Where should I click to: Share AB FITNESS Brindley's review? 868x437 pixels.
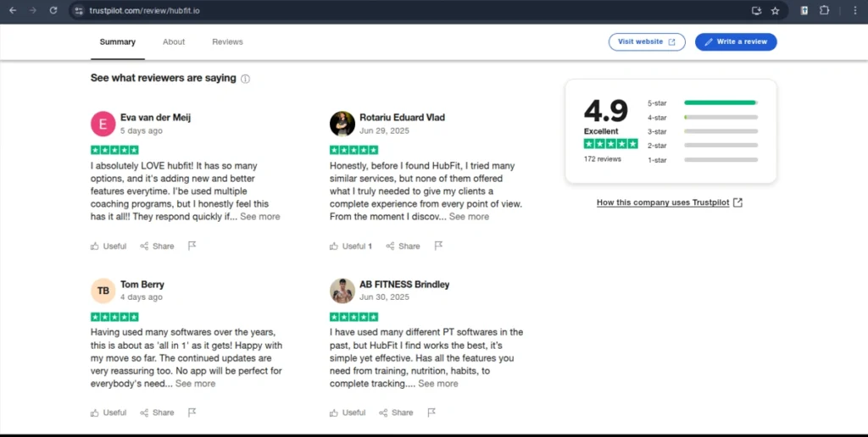pyautogui.click(x=396, y=412)
